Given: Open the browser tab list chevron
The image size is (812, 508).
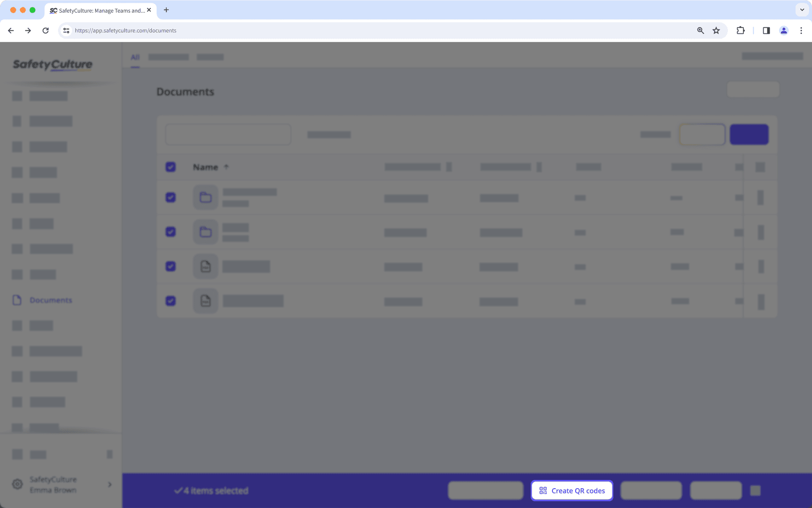Looking at the screenshot, I should tap(802, 10).
